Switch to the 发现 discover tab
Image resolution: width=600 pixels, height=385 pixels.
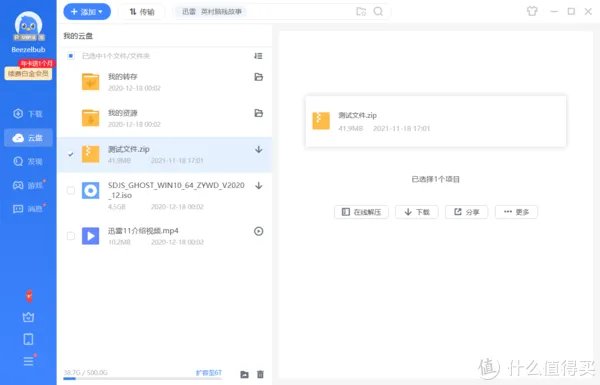pos(28,161)
